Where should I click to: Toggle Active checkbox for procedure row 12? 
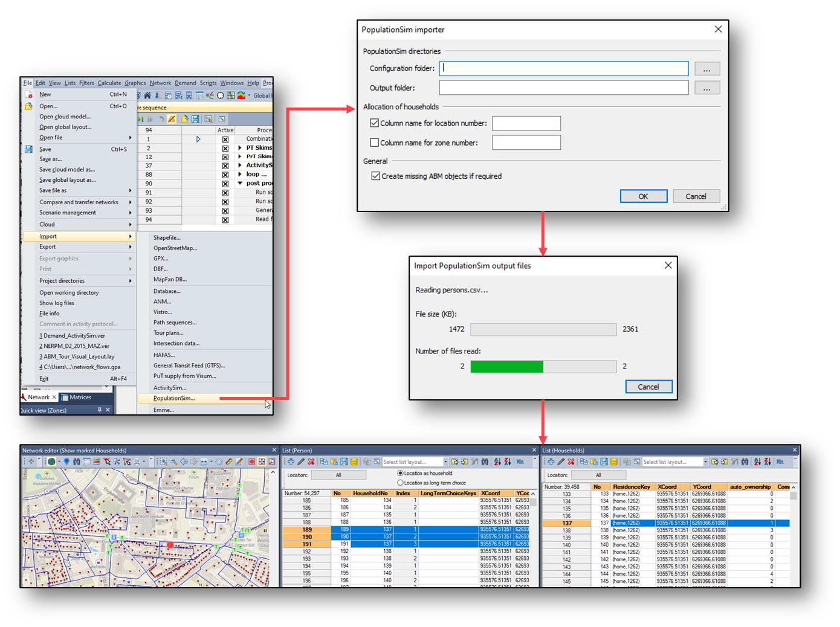[x=225, y=156]
